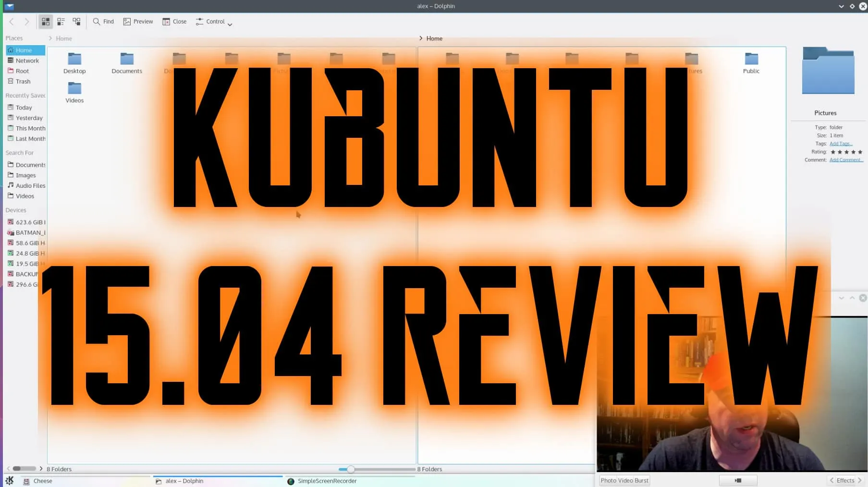Switch to Details view mode

76,22
